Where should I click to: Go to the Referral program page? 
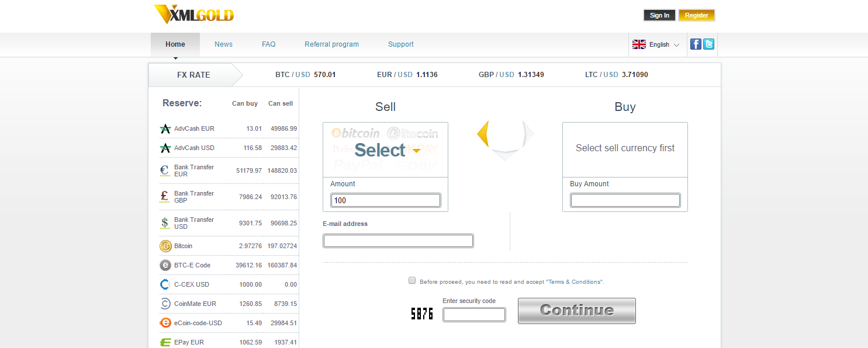(331, 44)
